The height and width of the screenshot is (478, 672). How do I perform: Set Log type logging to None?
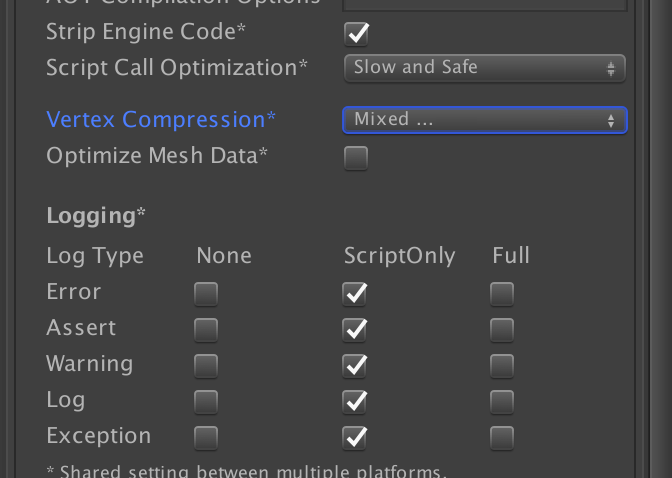tap(206, 402)
